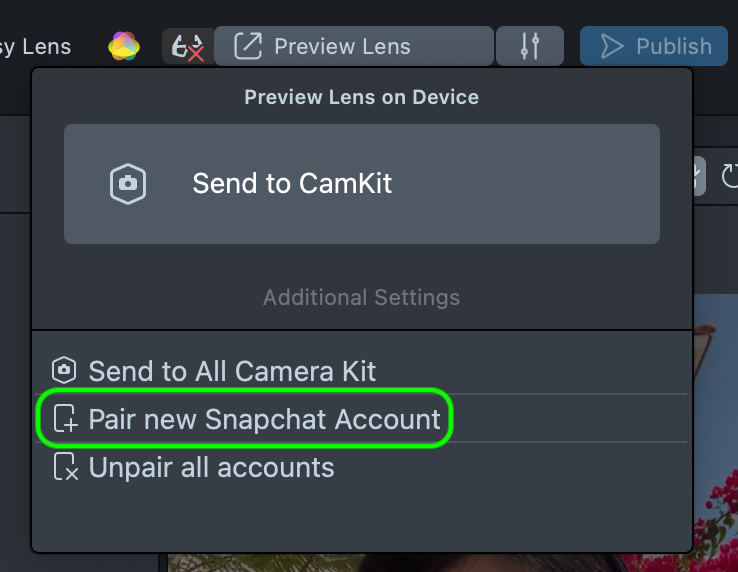This screenshot has width=738, height=572.
Task: Click the phone-plus icon for pairing account
Action: (x=66, y=420)
